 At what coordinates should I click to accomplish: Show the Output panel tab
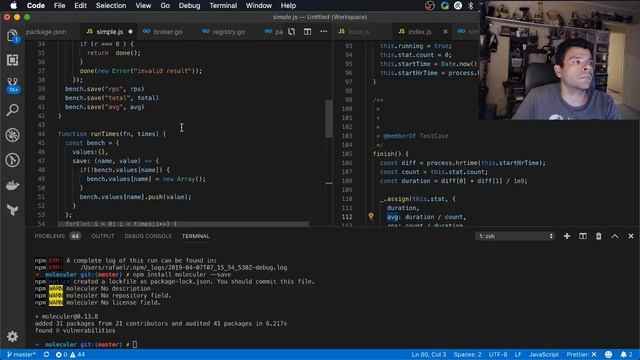point(103,236)
